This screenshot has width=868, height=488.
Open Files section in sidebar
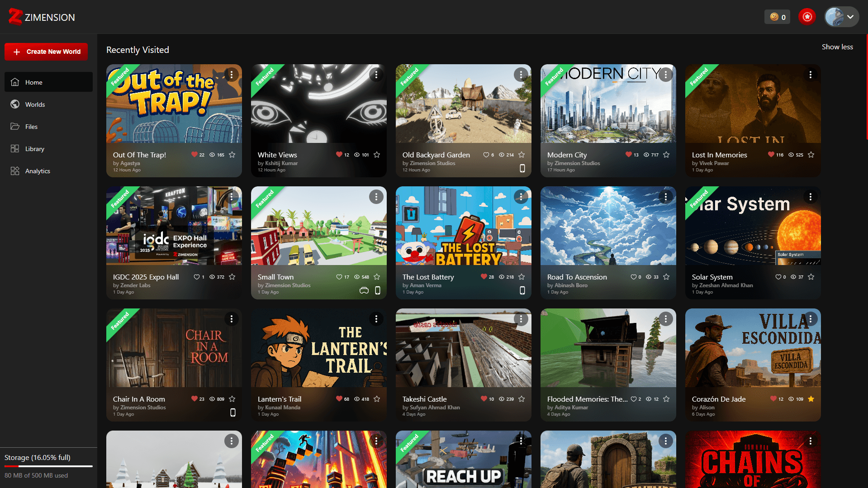(x=48, y=126)
